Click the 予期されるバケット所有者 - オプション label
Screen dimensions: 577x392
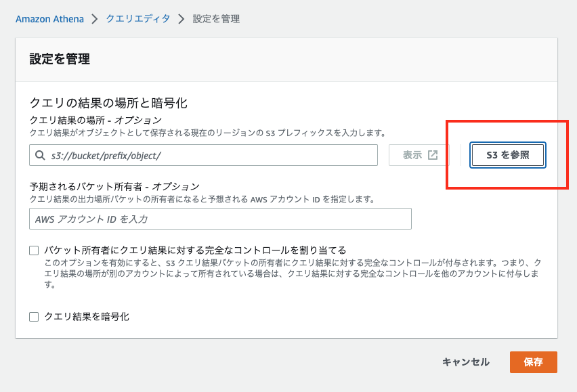(114, 186)
